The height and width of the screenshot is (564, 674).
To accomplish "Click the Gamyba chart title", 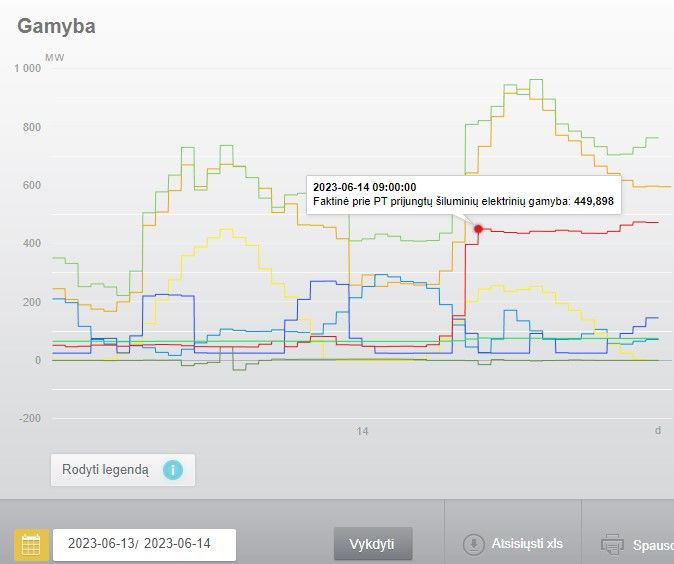I will [56, 26].
